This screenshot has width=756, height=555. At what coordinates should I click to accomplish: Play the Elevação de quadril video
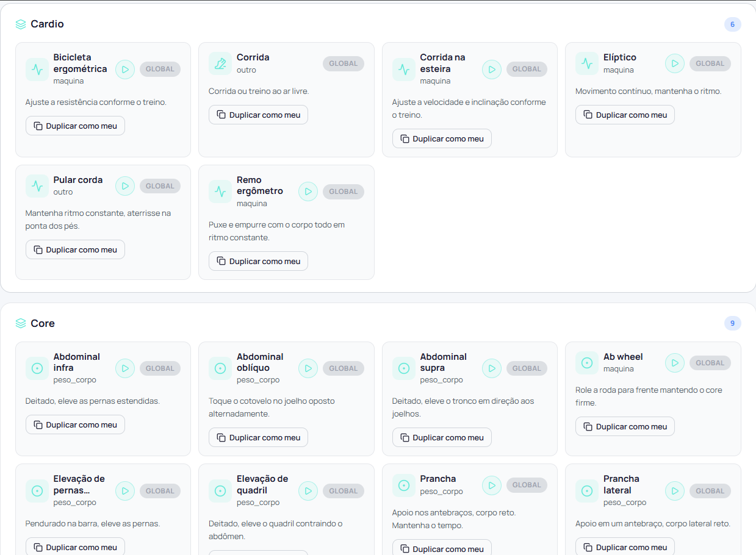(x=308, y=491)
